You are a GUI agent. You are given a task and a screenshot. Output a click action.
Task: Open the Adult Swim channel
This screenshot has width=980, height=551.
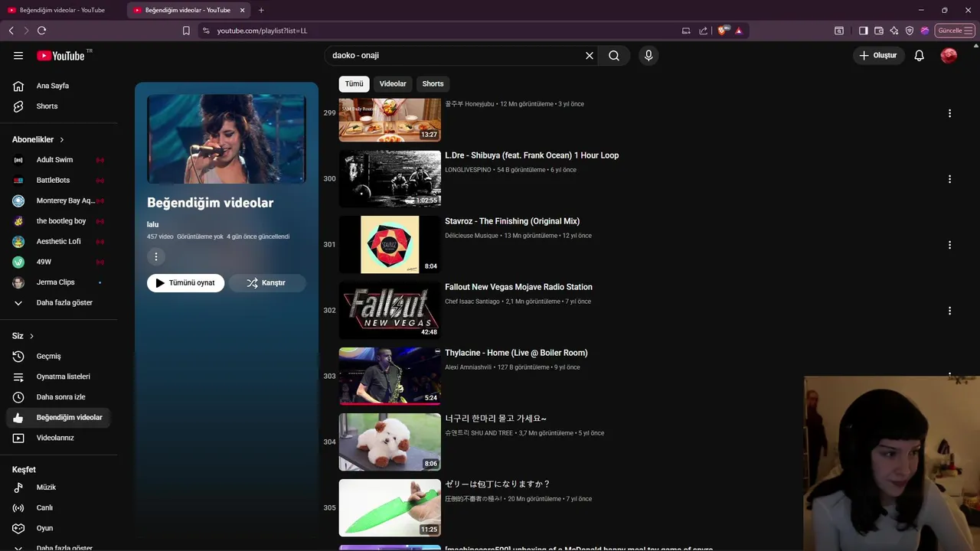click(x=60, y=160)
